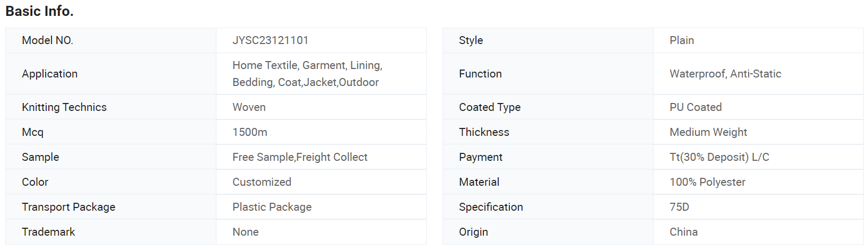This screenshot has height=250, width=868.
Task: Click the Trademark None value
Action: tap(245, 232)
